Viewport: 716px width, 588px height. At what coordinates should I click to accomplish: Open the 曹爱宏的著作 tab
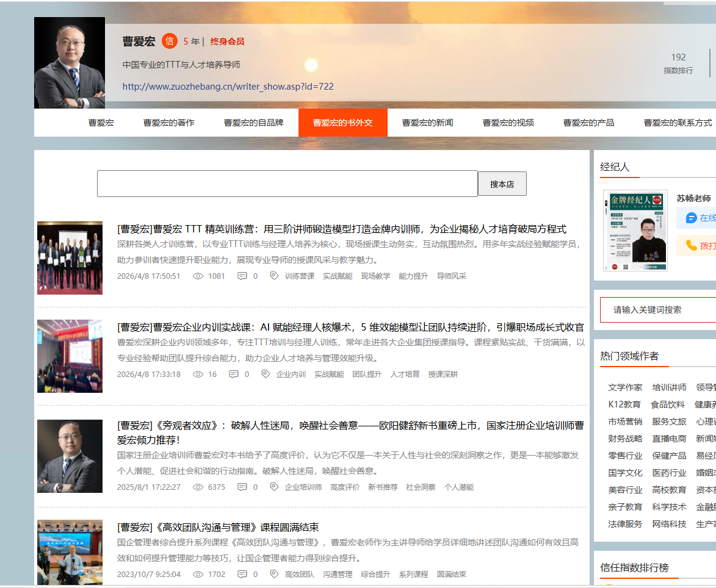pos(169,123)
